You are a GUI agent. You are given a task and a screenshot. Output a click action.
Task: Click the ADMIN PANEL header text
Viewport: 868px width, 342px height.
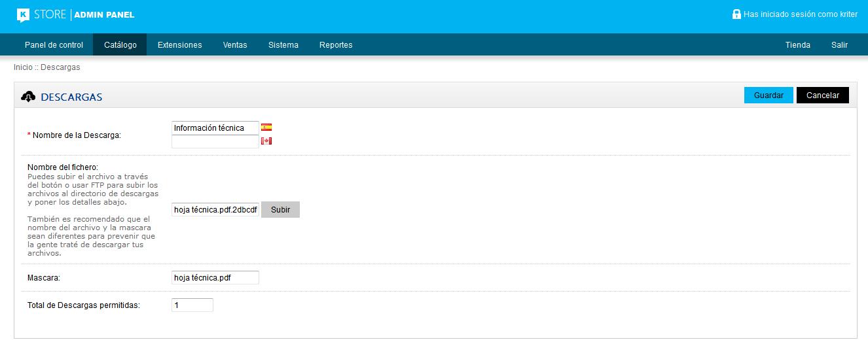pyautogui.click(x=105, y=15)
